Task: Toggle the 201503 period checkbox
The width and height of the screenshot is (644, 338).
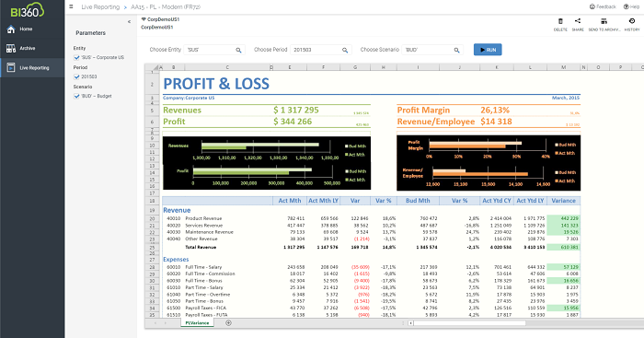Action: [x=76, y=76]
